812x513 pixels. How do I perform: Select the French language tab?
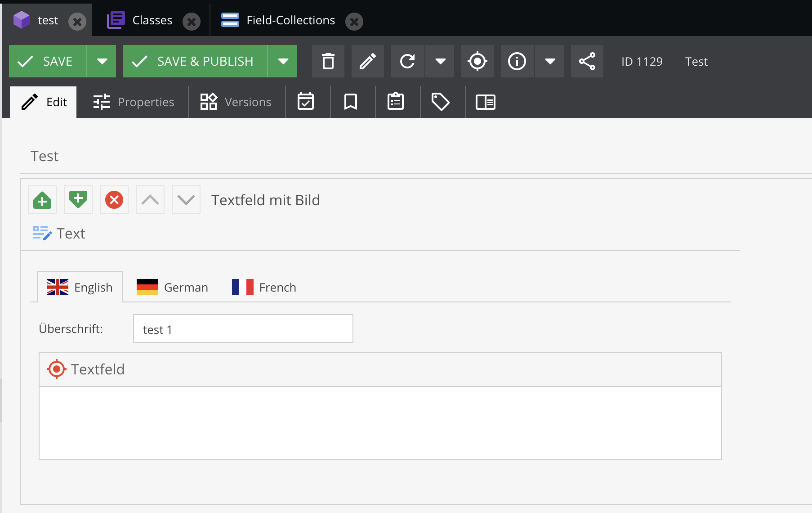264,287
